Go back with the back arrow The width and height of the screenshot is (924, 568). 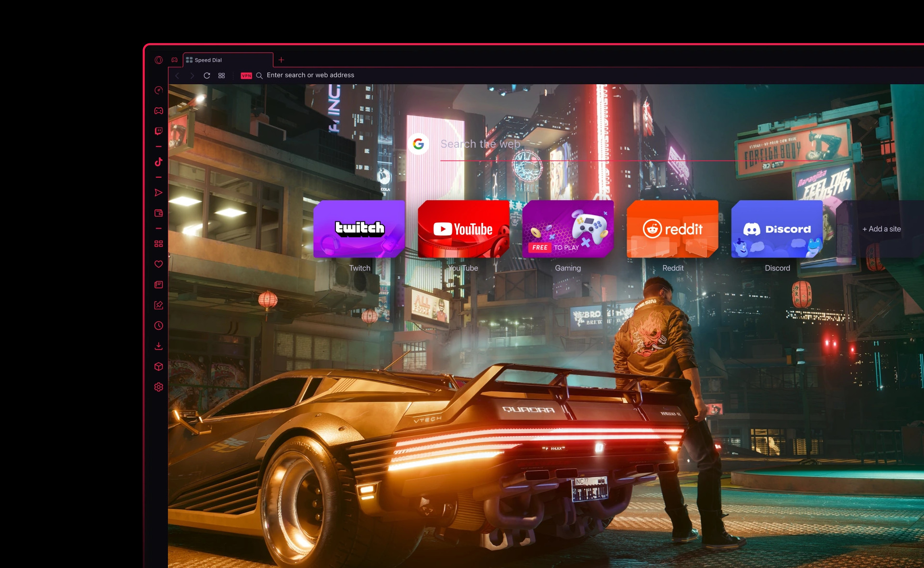(177, 76)
